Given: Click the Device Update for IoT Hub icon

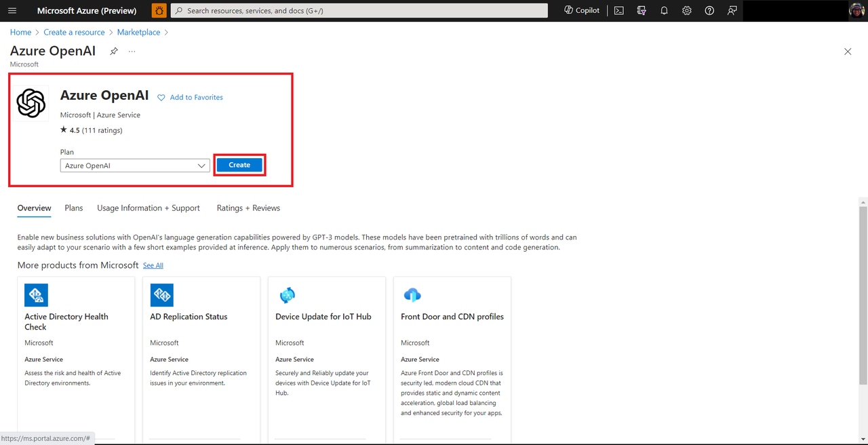Looking at the screenshot, I should coord(288,295).
